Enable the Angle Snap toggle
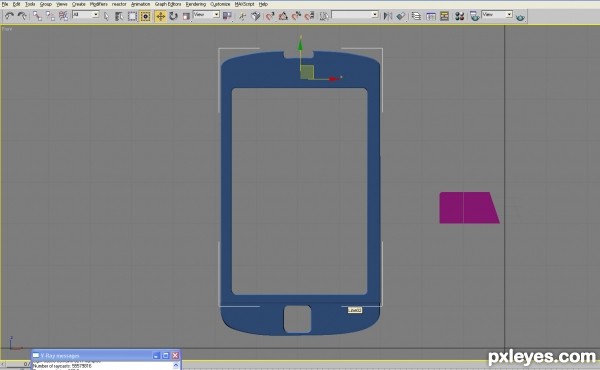This screenshot has height=370, width=600. (x=283, y=16)
